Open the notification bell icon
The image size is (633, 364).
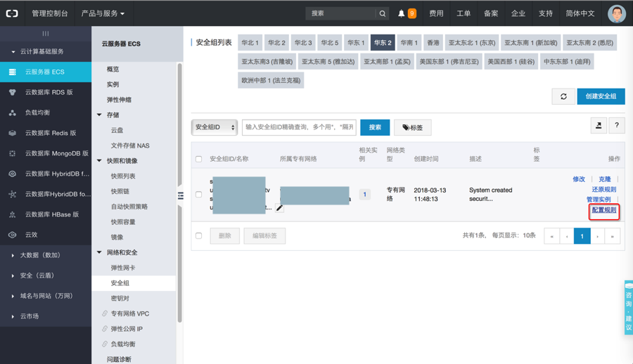(x=402, y=13)
